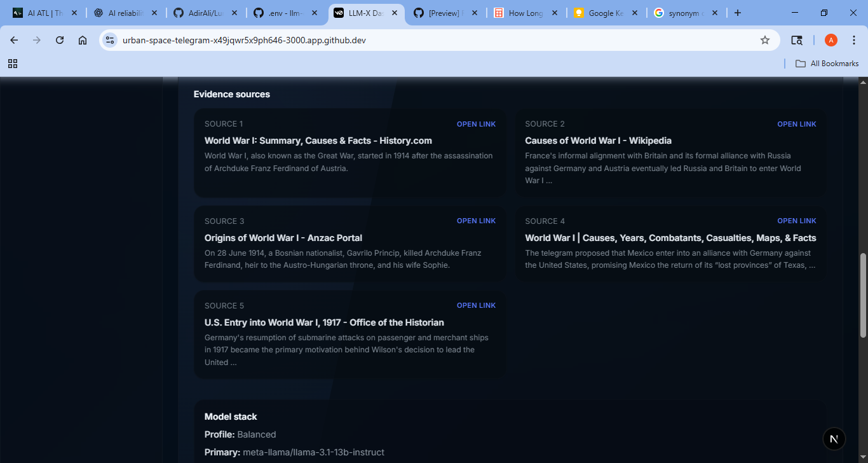This screenshot has width=868, height=463.
Task: Open a new browser tab
Action: 737,13
